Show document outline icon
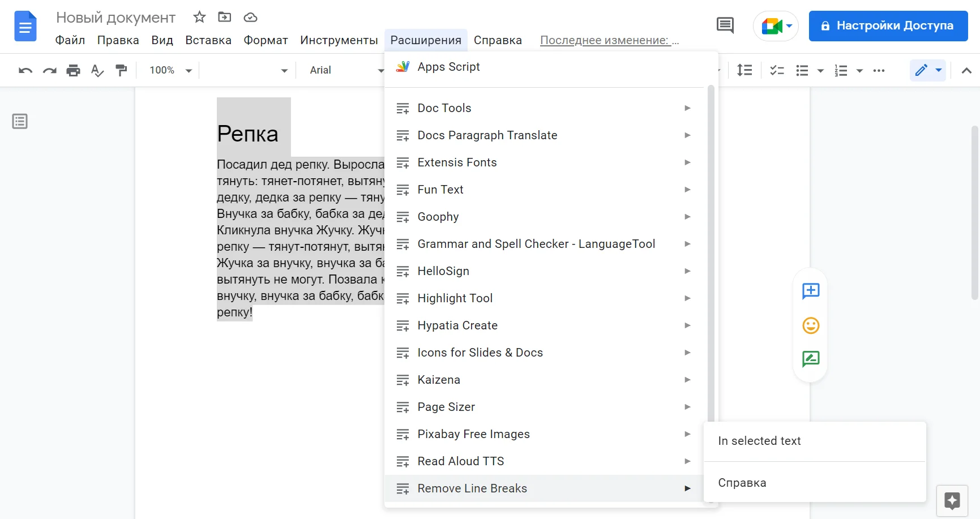 pyautogui.click(x=20, y=121)
